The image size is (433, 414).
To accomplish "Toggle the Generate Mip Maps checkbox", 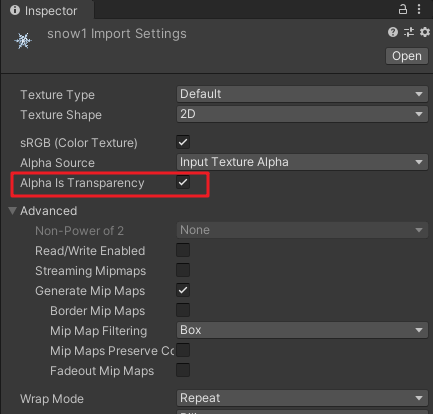I will pyautogui.click(x=183, y=290).
